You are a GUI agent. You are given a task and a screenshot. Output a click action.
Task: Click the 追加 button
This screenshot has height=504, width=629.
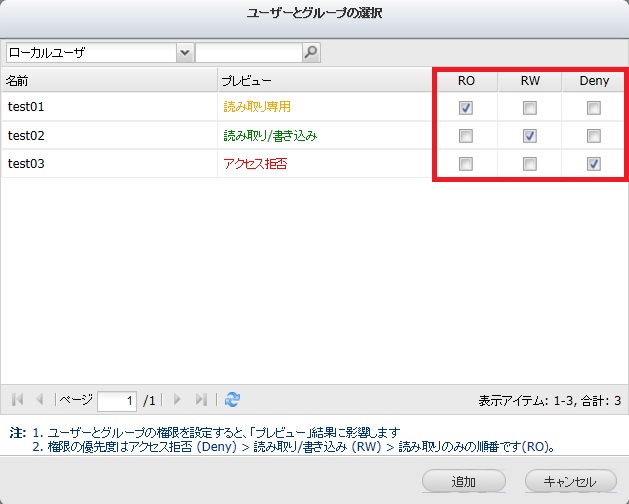click(x=464, y=481)
